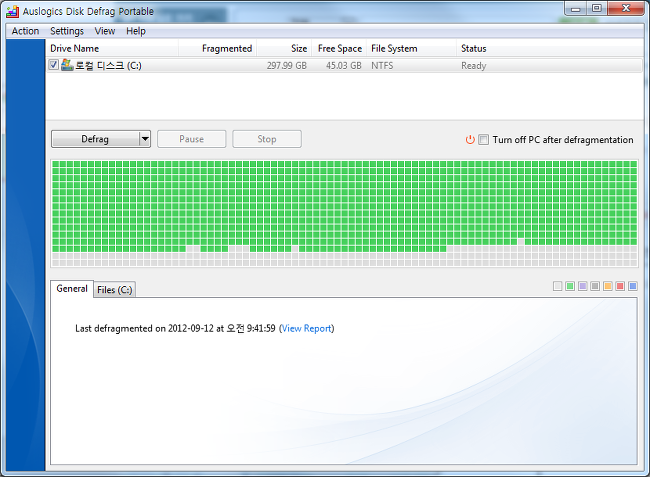Image resolution: width=650 pixels, height=477 pixels.
Task: Open the Action menu
Action: point(25,31)
